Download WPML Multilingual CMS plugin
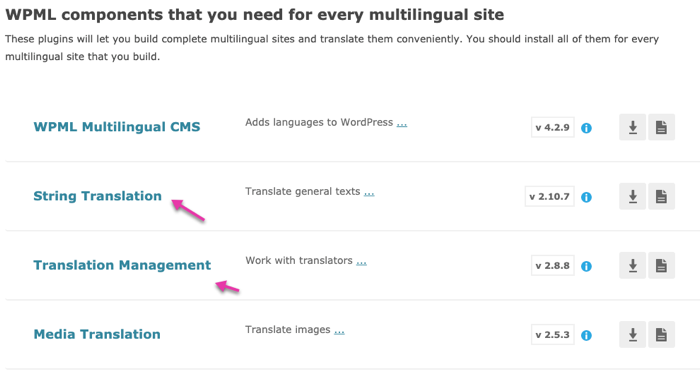The width and height of the screenshot is (700, 391). pyautogui.click(x=633, y=127)
